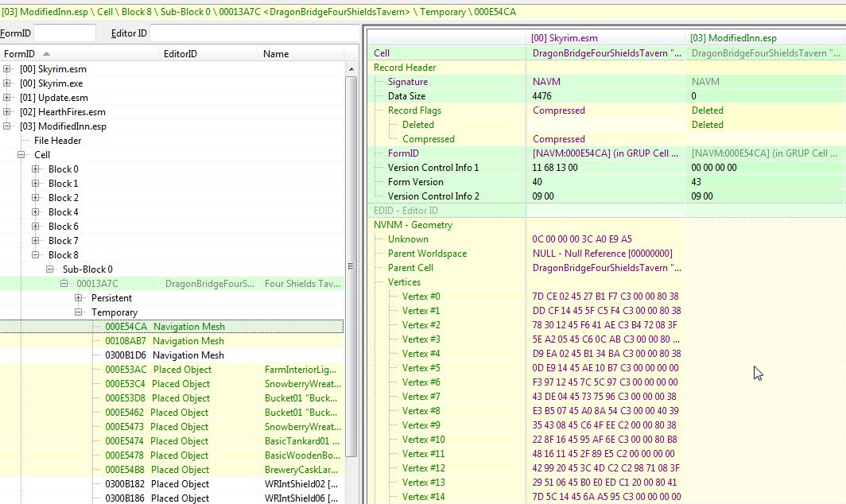Click the Record Header row label
This screenshot has width=846, height=504.
pos(405,68)
